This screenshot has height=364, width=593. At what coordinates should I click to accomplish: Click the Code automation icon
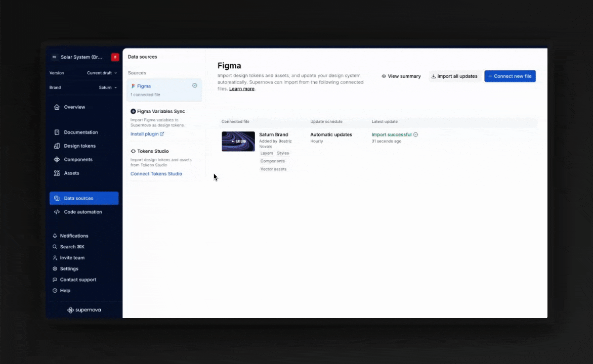pyautogui.click(x=57, y=212)
